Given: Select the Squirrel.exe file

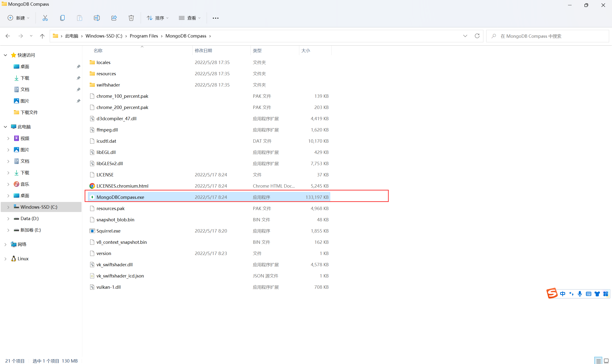Looking at the screenshot, I should [109, 231].
